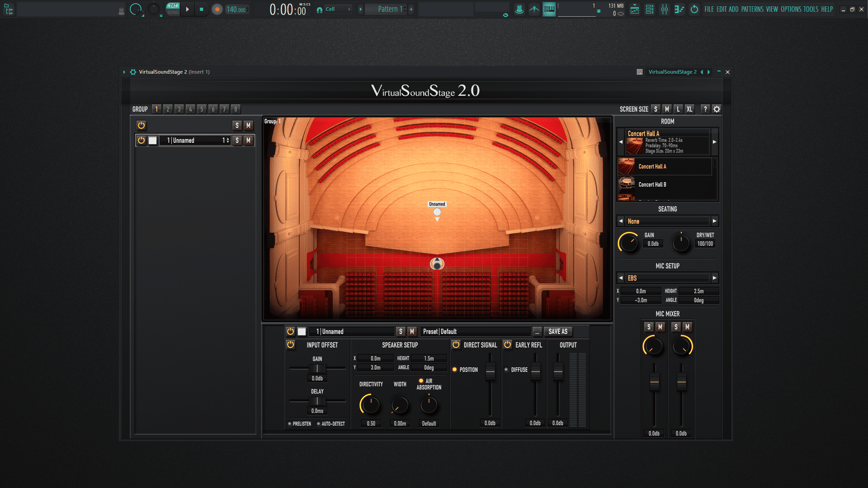Toggle AIR ABSORPTION indicator
The width and height of the screenshot is (868, 488).
point(421,381)
